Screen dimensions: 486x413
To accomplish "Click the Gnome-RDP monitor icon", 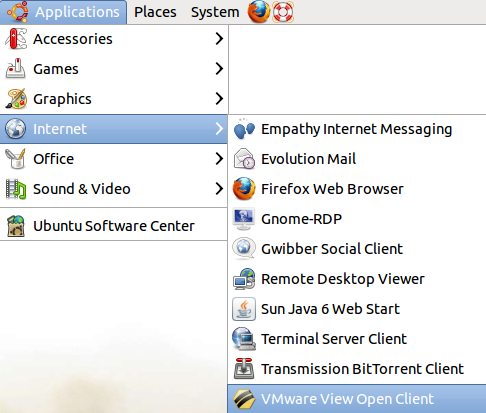I will point(244,219).
